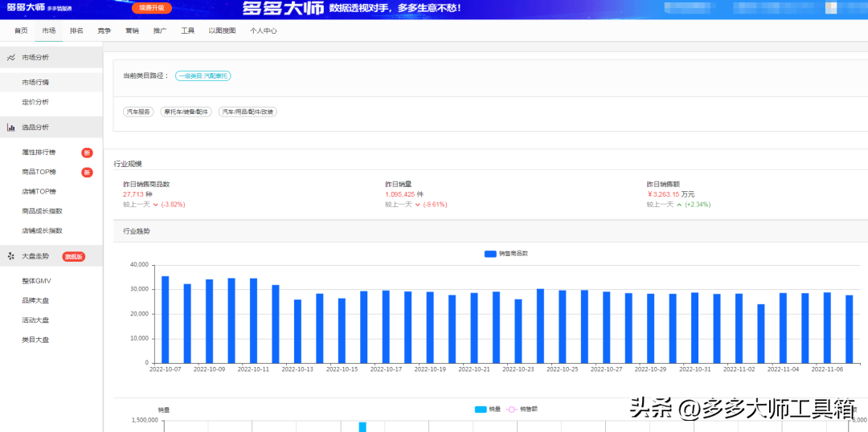This screenshot has width=868, height=432.
Task: Click the bar for 2022-11-02
Action: (x=739, y=328)
